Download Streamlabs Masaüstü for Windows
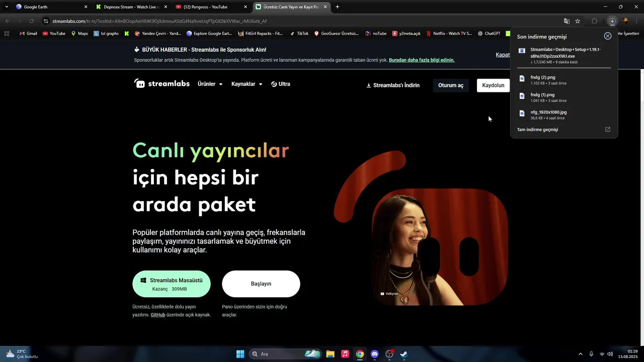The width and height of the screenshot is (644, 362). (x=172, y=284)
